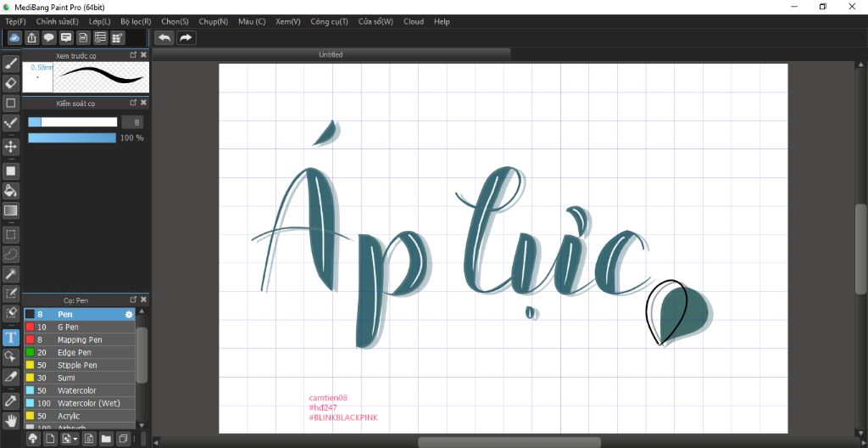The width and height of the screenshot is (868, 448).
Task: Select the Magic Wand tool
Action: coord(10,273)
